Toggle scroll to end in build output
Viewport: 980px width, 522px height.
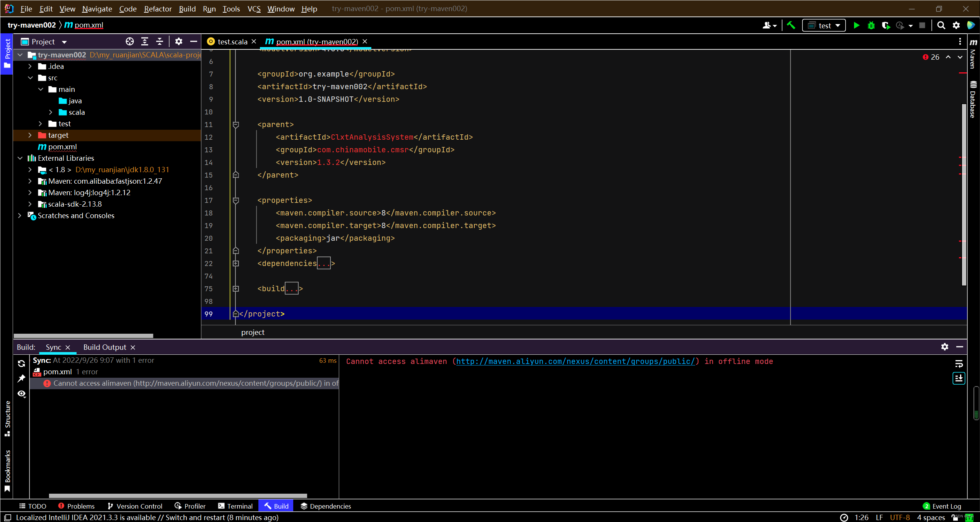click(959, 378)
